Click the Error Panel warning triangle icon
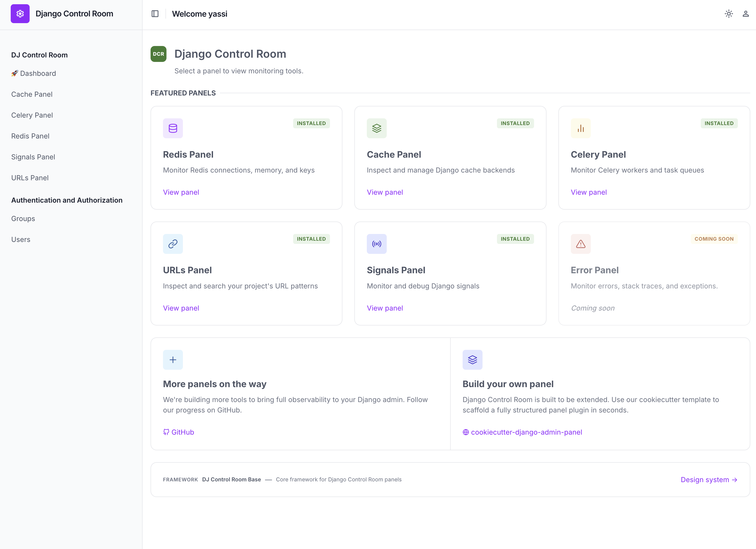This screenshot has height=549, width=756. (581, 244)
